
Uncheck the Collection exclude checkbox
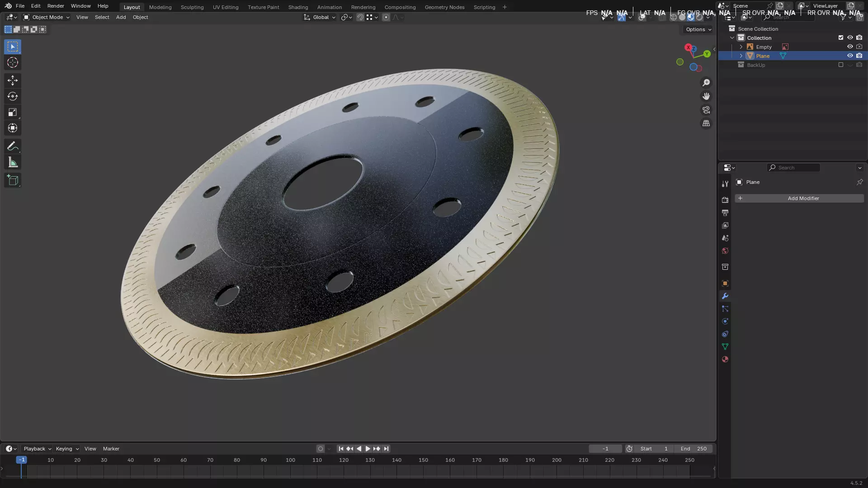[x=841, y=38]
